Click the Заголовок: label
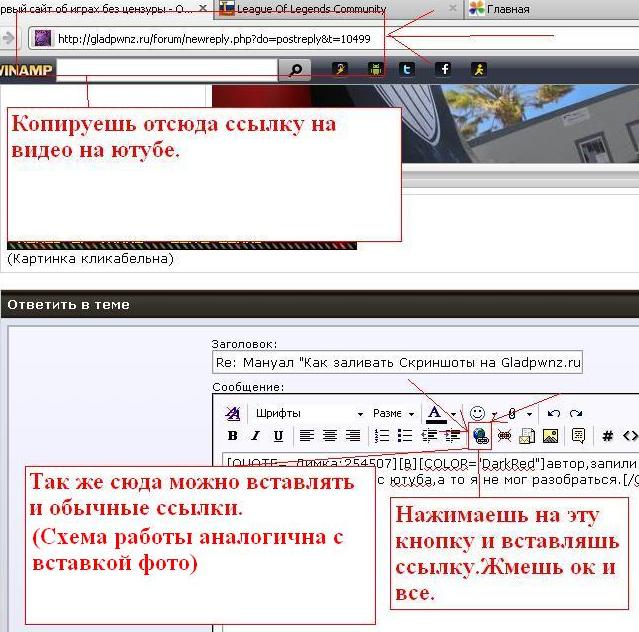639x632 pixels. tap(245, 344)
